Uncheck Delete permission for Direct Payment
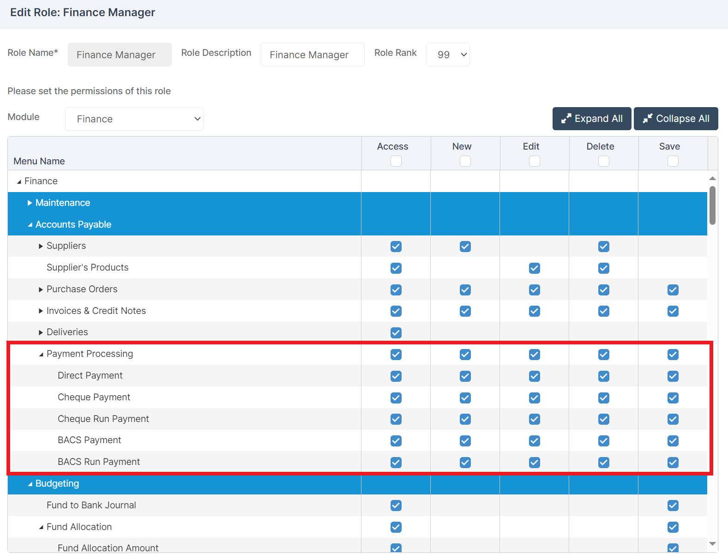 (603, 376)
